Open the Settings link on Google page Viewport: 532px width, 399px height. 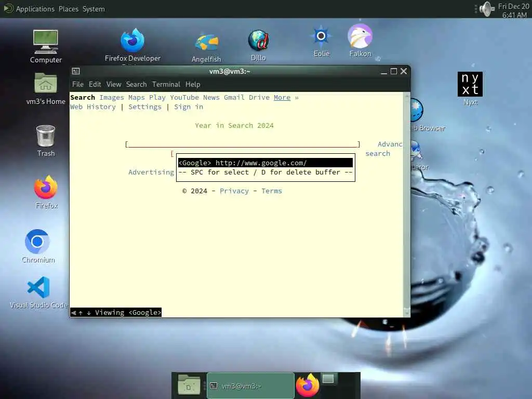(145, 107)
